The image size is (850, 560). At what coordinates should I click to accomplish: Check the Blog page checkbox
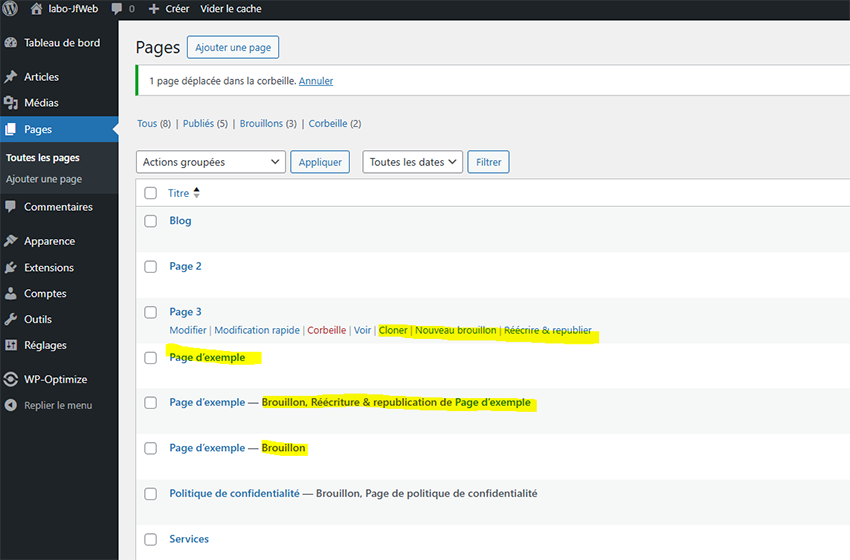[x=151, y=221]
